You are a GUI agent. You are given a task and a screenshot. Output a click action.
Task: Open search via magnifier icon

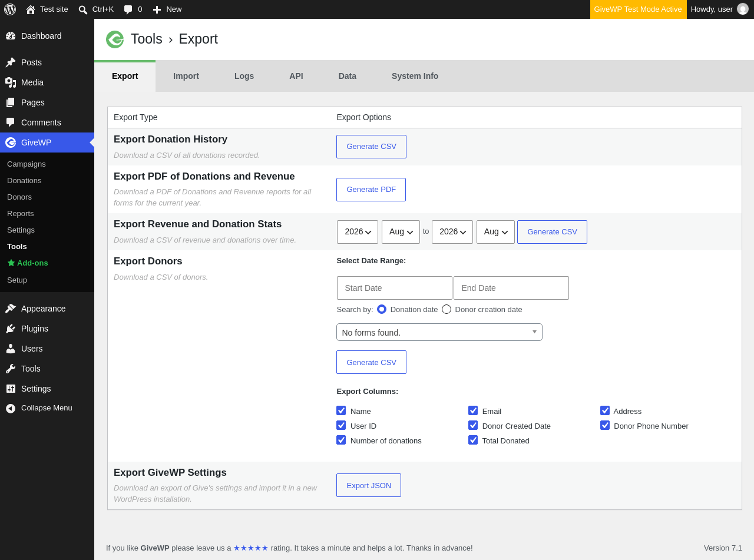[x=83, y=9]
